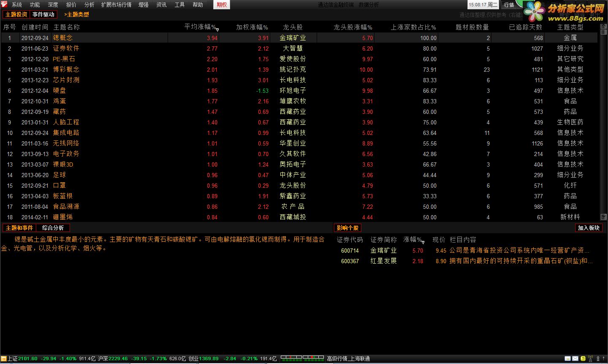Click sort arrow beside 平均涨幅% header

coord(217,30)
